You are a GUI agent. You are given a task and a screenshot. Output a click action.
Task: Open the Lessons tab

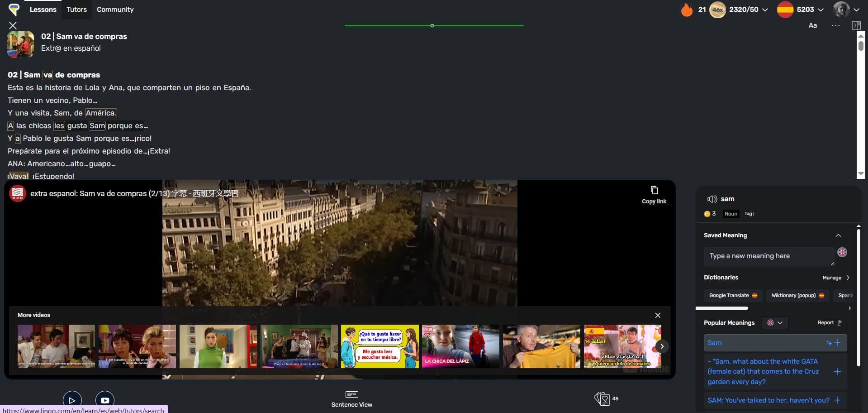point(43,10)
